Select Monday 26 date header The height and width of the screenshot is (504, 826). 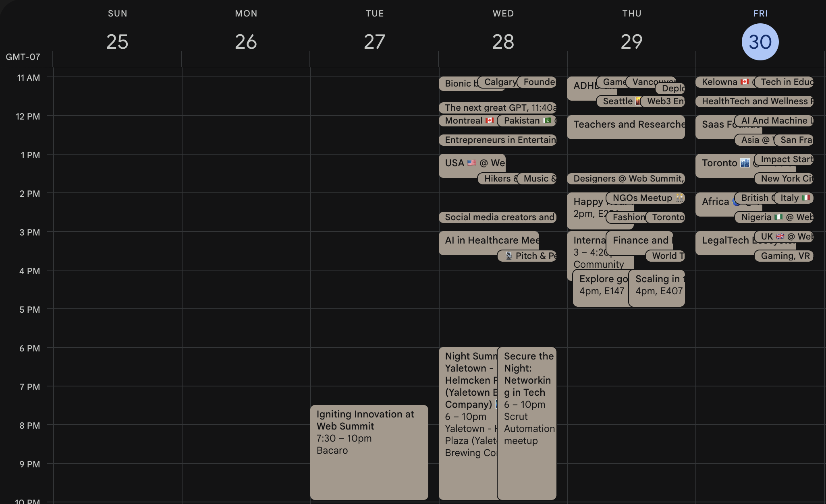click(246, 42)
